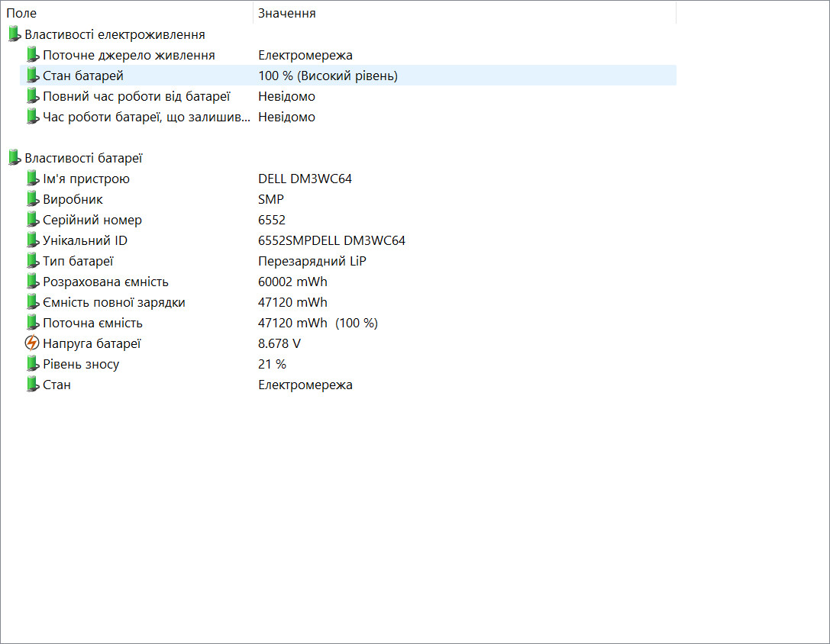The width and height of the screenshot is (830, 644).
Task: Select the last Стан row showing Електромережа
Action: 347,385
